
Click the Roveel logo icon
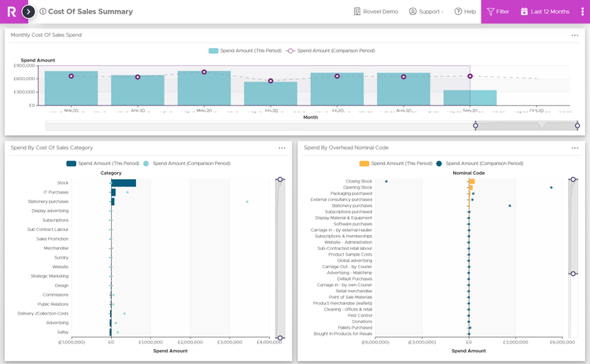(10, 12)
